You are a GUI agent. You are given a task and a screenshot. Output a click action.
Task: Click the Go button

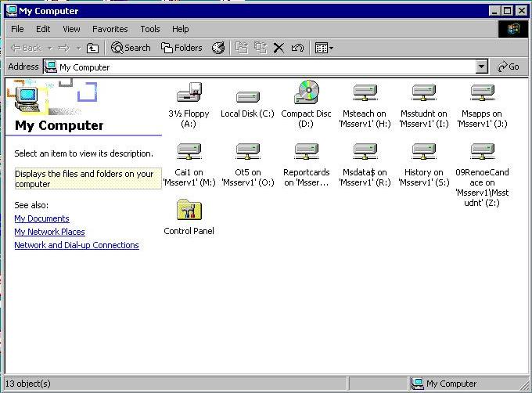509,67
